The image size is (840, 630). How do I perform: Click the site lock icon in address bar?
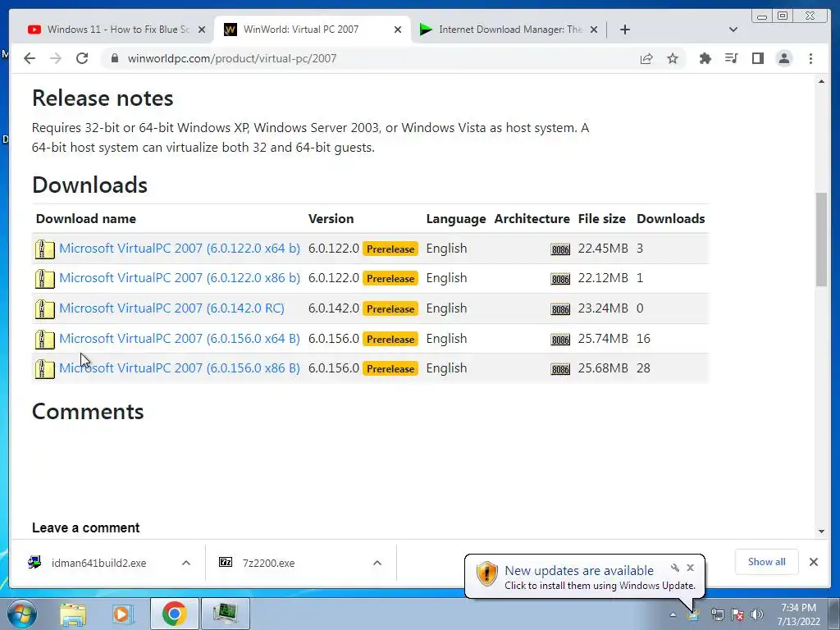pyautogui.click(x=115, y=58)
